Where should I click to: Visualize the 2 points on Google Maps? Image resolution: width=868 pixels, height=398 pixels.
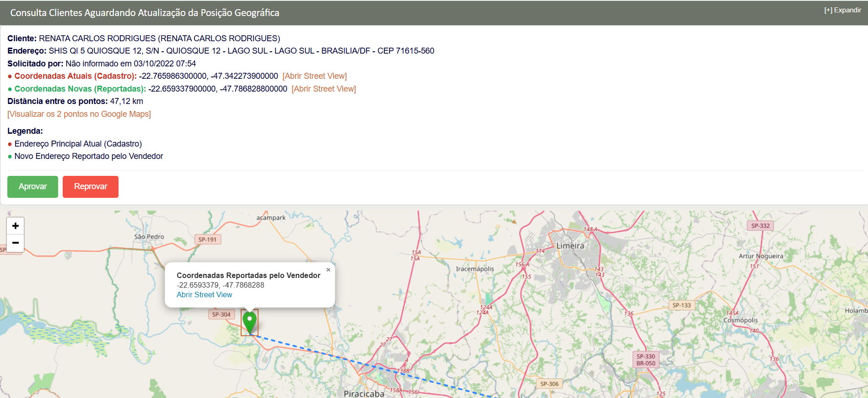79,114
